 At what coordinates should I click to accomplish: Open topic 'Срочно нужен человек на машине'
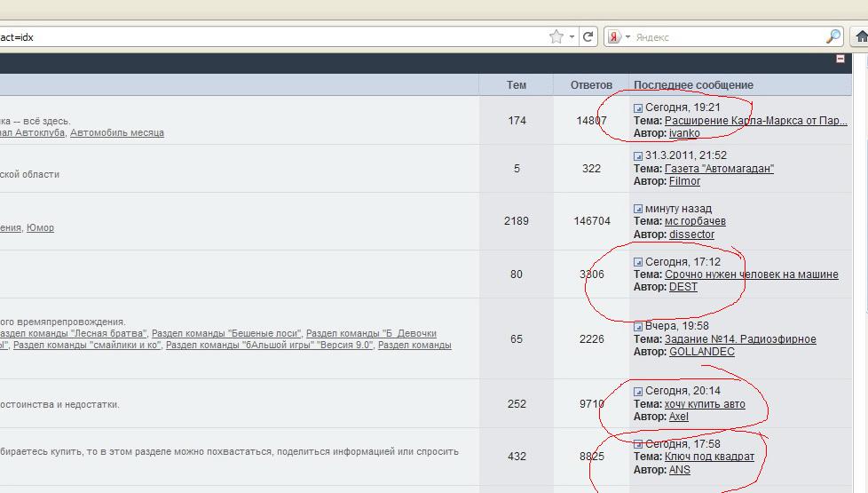(751, 274)
